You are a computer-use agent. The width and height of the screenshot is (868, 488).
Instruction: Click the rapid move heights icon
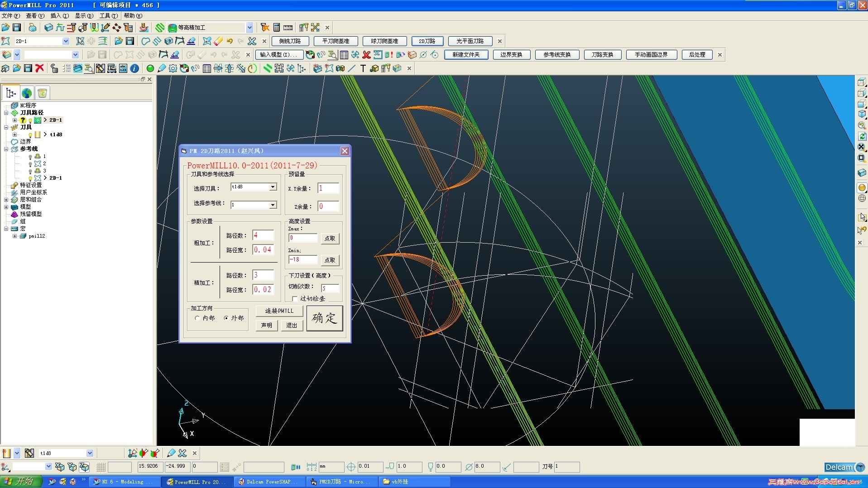[x=72, y=28]
